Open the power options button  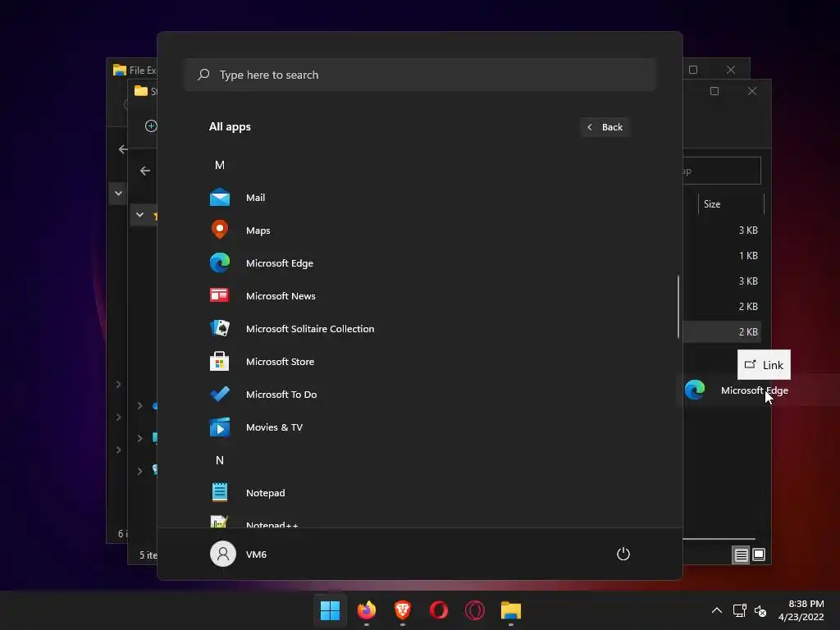pyautogui.click(x=623, y=554)
